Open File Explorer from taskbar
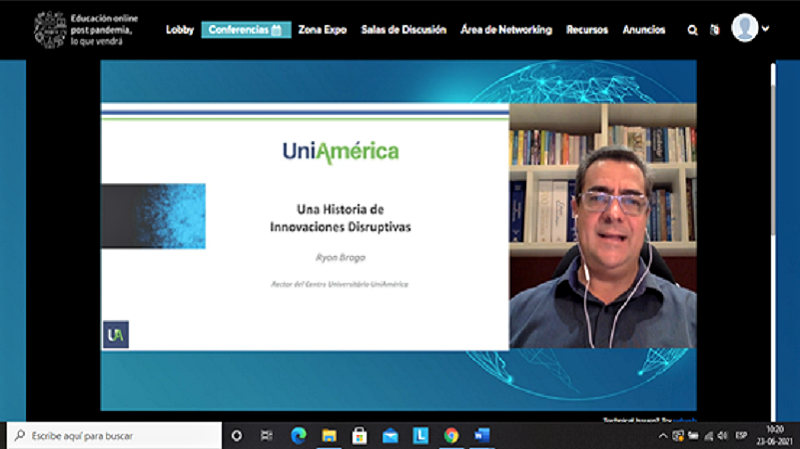The height and width of the screenshot is (449, 800). [x=329, y=436]
